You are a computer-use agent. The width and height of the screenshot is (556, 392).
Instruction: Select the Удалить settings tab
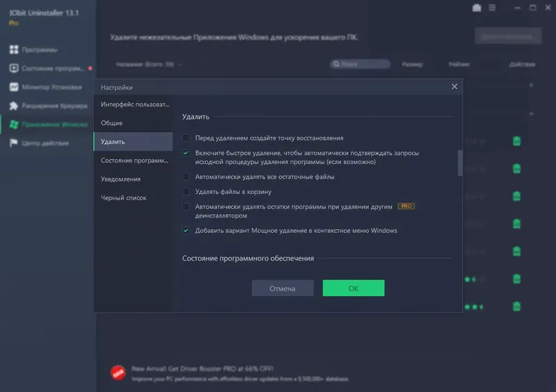(133, 142)
